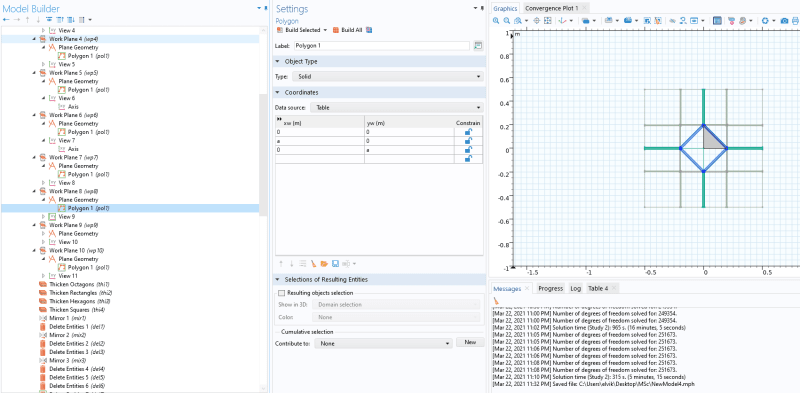Clear the coordinates table with broom icon
800x393 pixels.
point(314,264)
